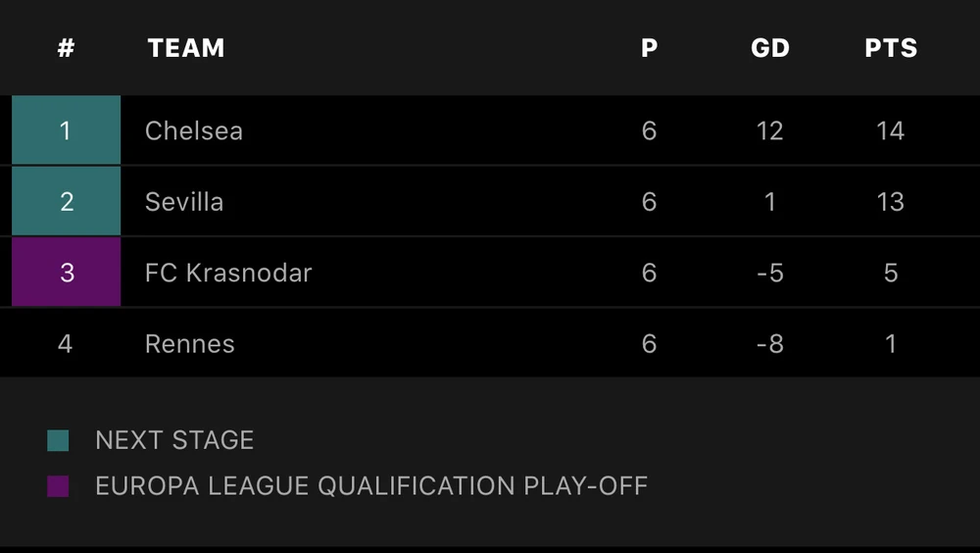Click the teal position 2 cell
980x553 pixels.
[x=66, y=202]
